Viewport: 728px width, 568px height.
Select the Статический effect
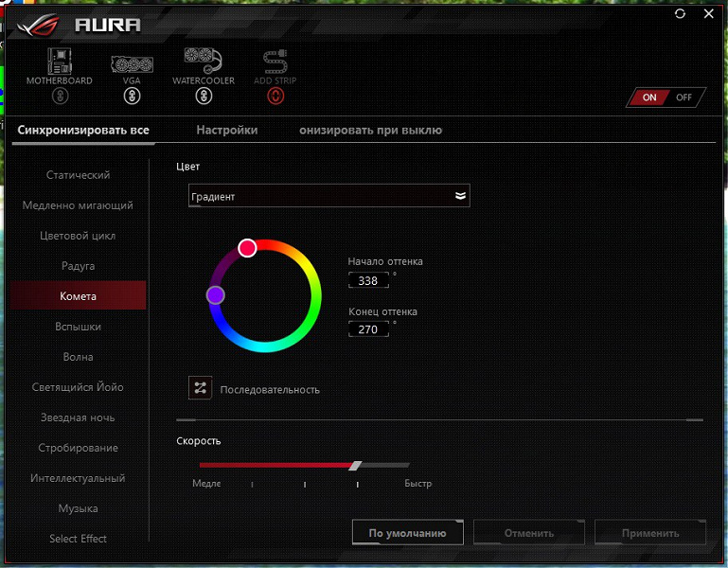tap(78, 175)
